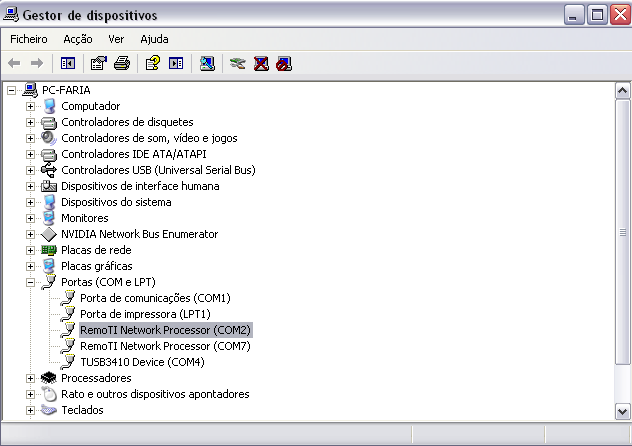
Task: Click the PC-FARIA computer icon
Action: [30, 90]
